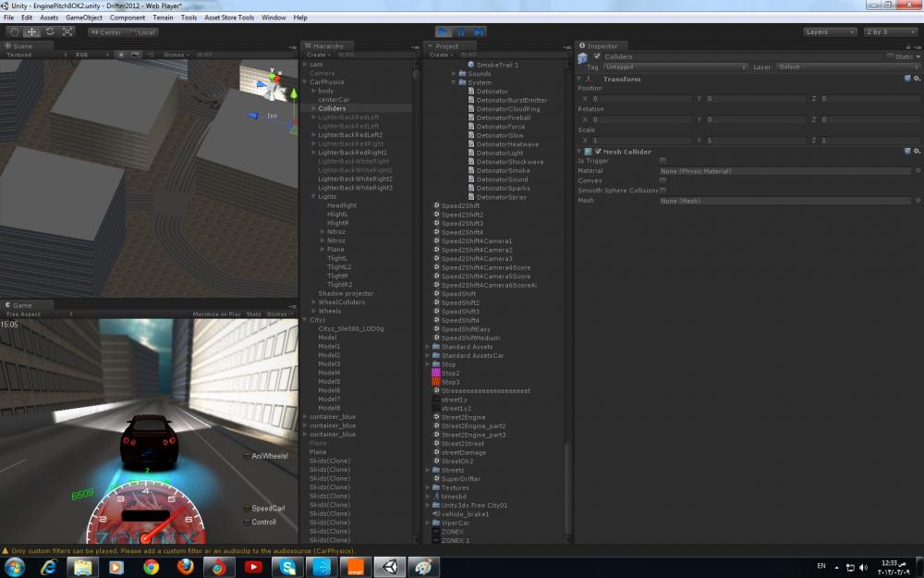Screen dimensions: 924x578
Task: Toggle pivot Center button
Action: coord(106,32)
